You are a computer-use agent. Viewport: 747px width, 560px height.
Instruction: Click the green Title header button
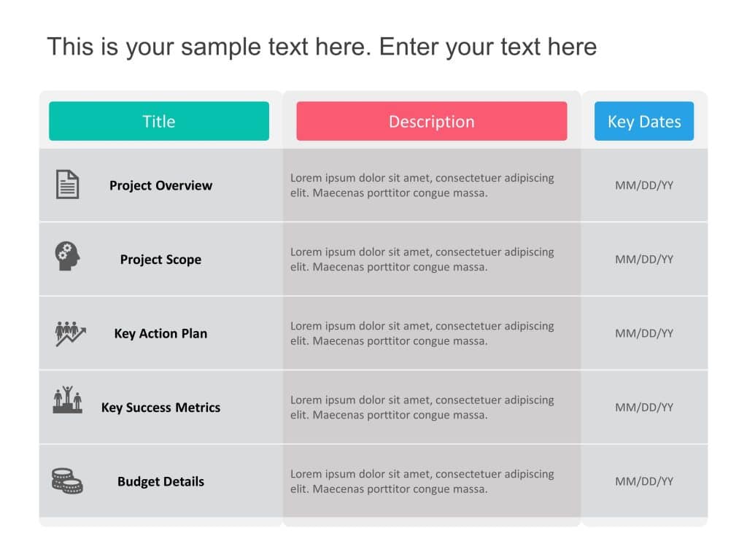(159, 121)
